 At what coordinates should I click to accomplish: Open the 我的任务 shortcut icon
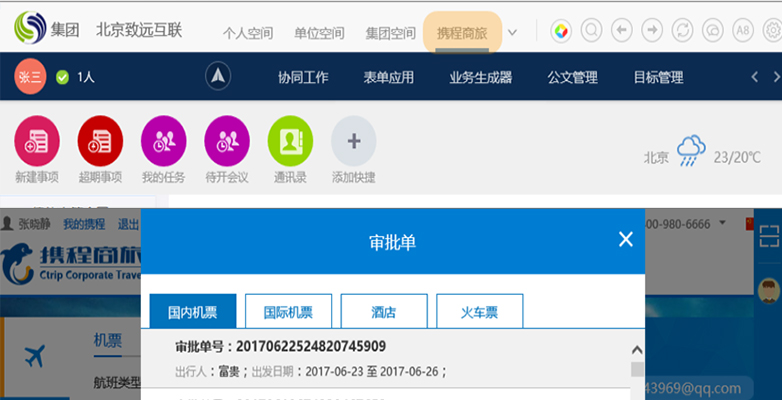pyautogui.click(x=164, y=141)
